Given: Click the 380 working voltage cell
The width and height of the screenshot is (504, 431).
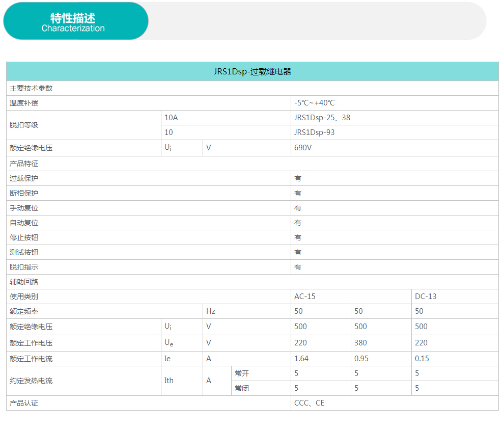Looking at the screenshot, I should [381, 343].
